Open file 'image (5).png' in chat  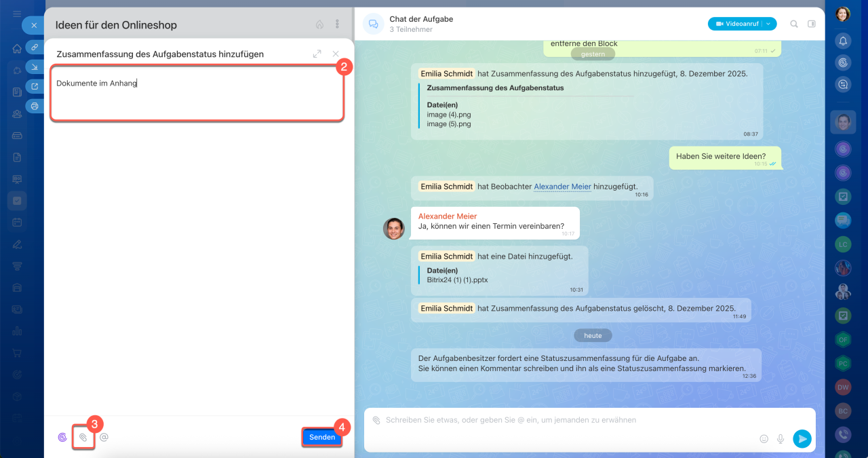click(x=449, y=124)
